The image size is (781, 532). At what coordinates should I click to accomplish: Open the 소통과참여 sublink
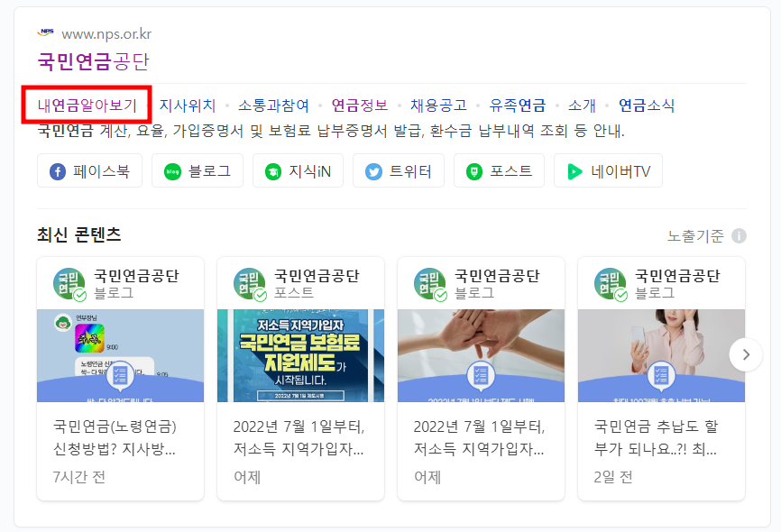(x=273, y=105)
